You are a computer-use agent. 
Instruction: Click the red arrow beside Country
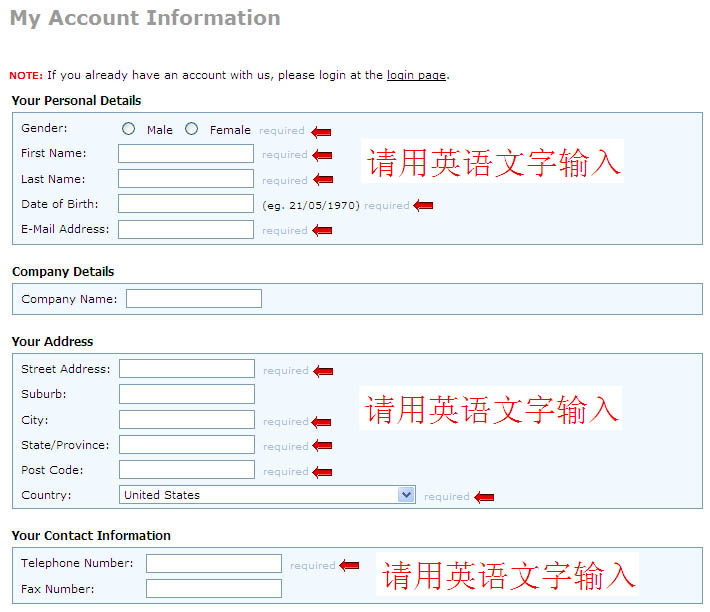click(484, 498)
